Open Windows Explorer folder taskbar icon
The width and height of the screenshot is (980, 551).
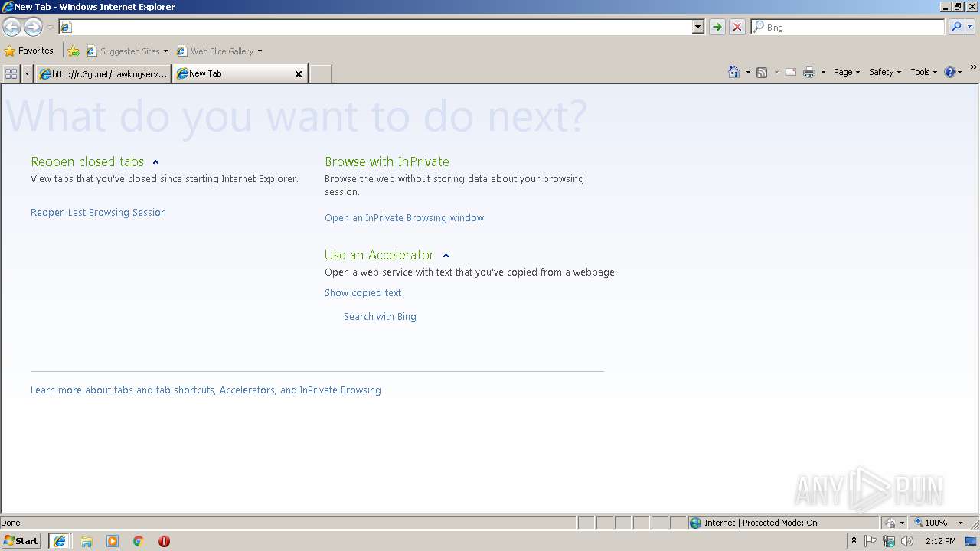coord(87,541)
